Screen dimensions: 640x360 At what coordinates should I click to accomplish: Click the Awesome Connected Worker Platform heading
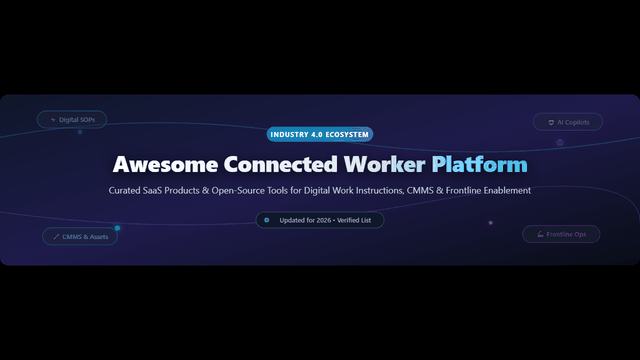coord(320,164)
